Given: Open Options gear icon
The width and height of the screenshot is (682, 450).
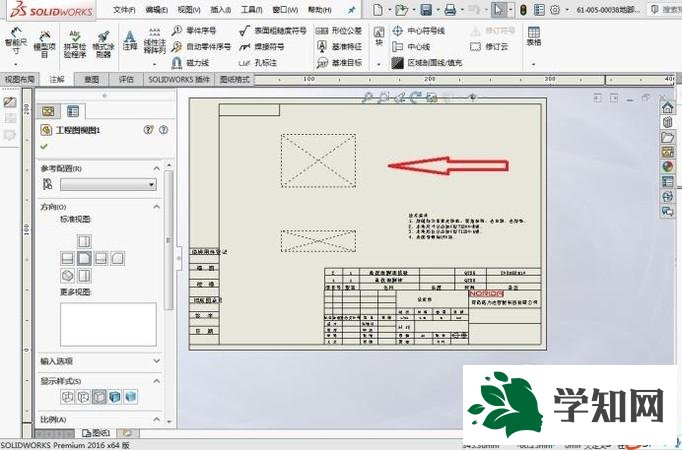Looking at the screenshot, I should [x=555, y=10].
